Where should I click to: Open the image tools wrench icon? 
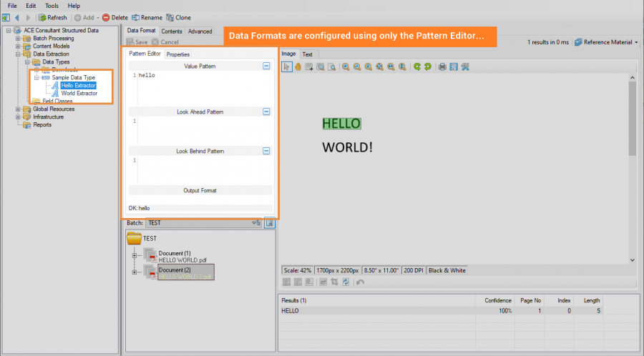pyautogui.click(x=465, y=67)
